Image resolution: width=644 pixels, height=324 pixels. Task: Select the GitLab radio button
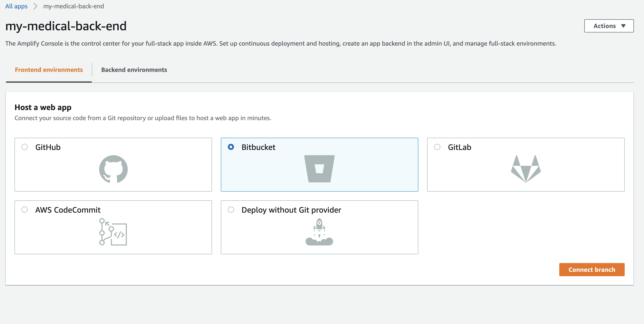(437, 147)
